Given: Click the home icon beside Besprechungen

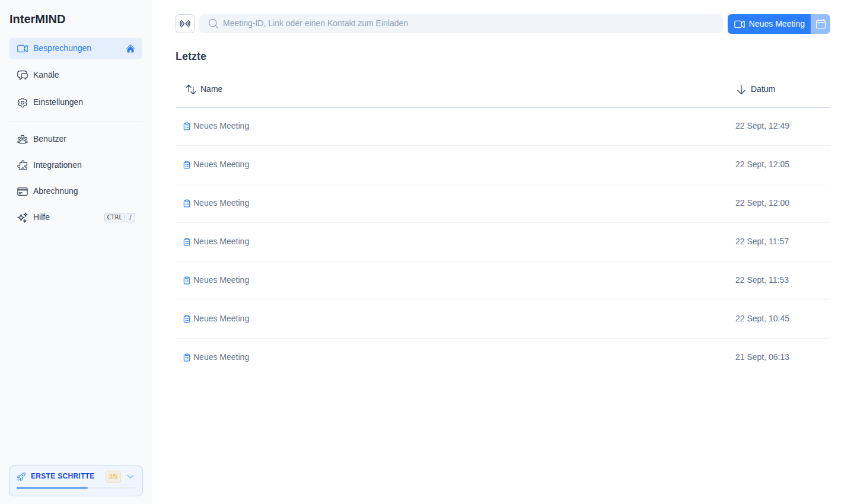Looking at the screenshot, I should (130, 49).
